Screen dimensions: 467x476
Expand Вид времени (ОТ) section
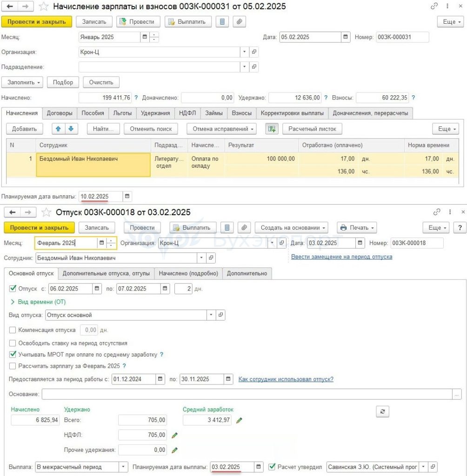click(38, 302)
